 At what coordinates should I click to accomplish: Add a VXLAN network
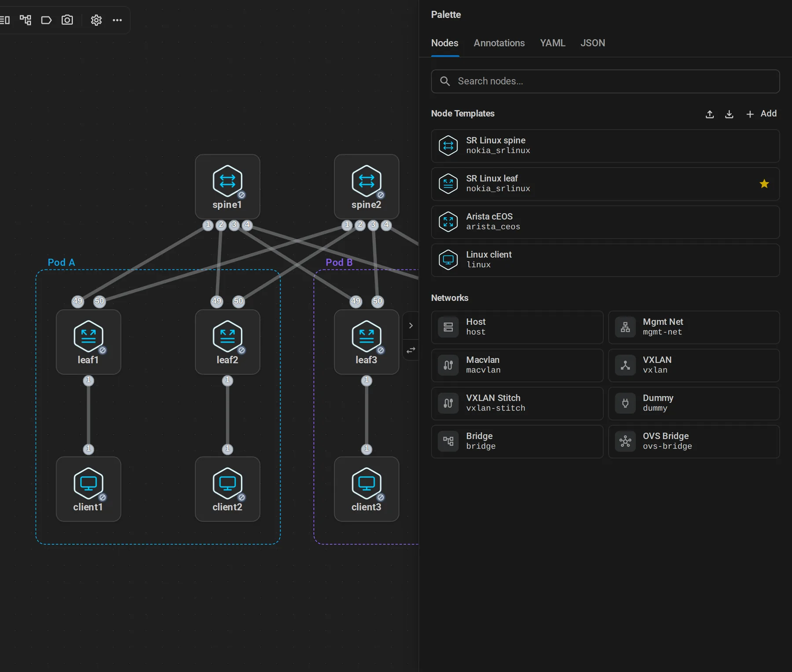click(x=694, y=365)
